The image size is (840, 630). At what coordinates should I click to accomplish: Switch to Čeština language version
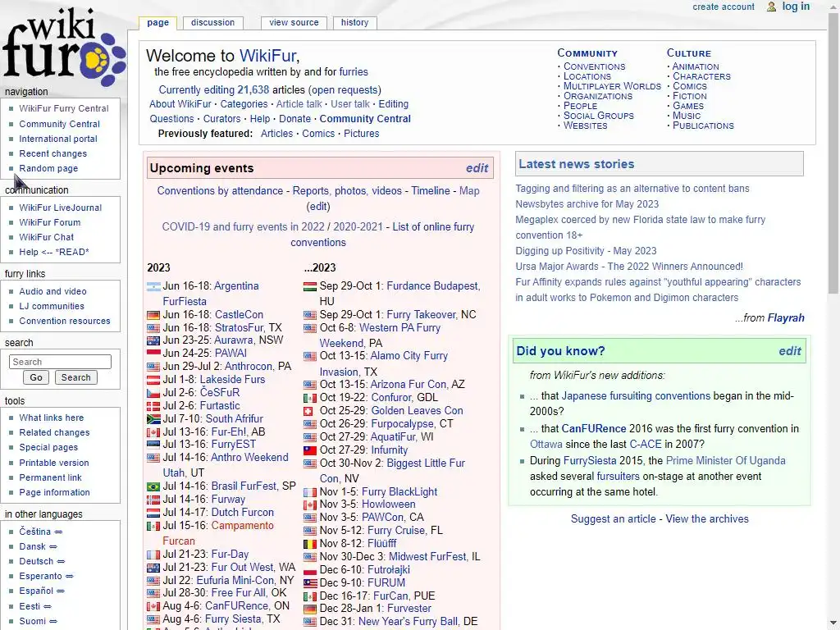tap(34, 532)
